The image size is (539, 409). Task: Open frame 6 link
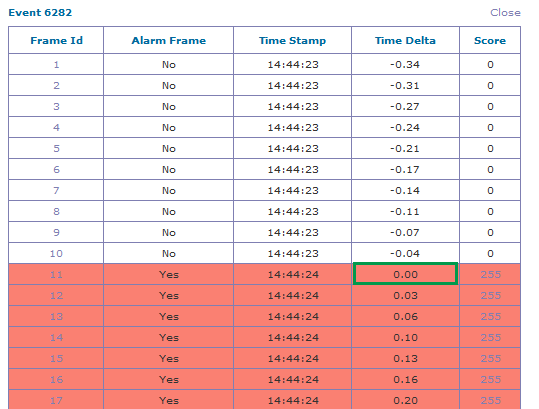(56, 169)
